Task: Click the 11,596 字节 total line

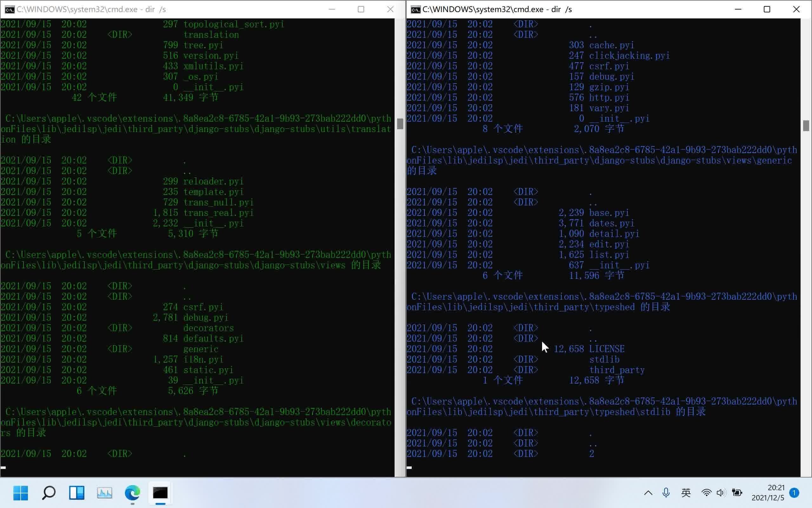Action: pyautogui.click(x=597, y=276)
